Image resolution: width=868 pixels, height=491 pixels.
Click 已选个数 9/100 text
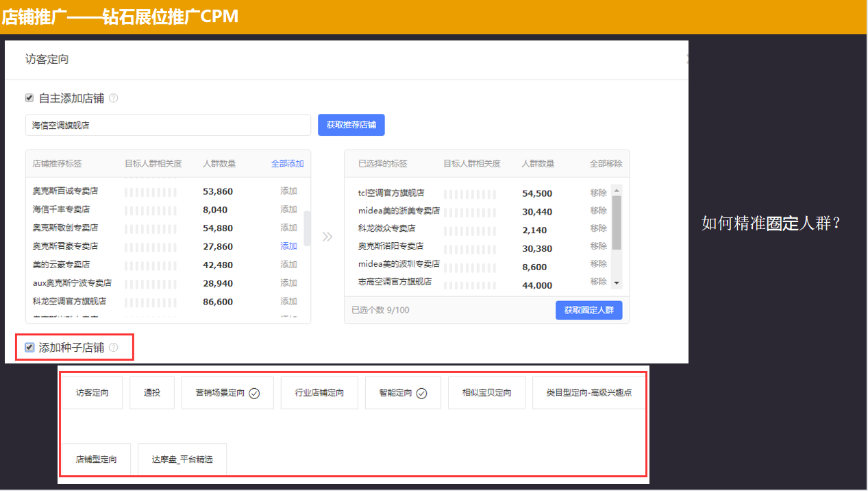[x=380, y=311]
